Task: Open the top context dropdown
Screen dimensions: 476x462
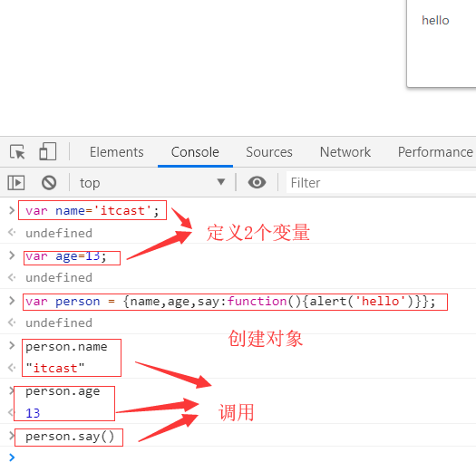Action: coord(151,183)
